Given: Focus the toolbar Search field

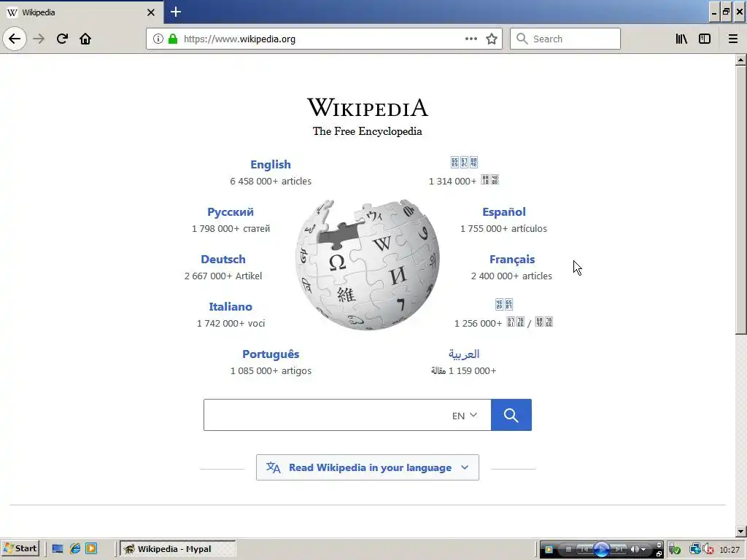Looking at the screenshot, I should (x=565, y=39).
